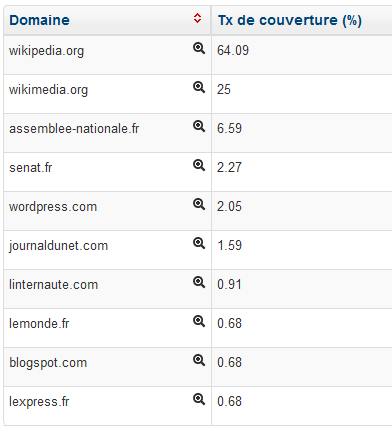Open magnifier details for journaldunet.com

199,243
